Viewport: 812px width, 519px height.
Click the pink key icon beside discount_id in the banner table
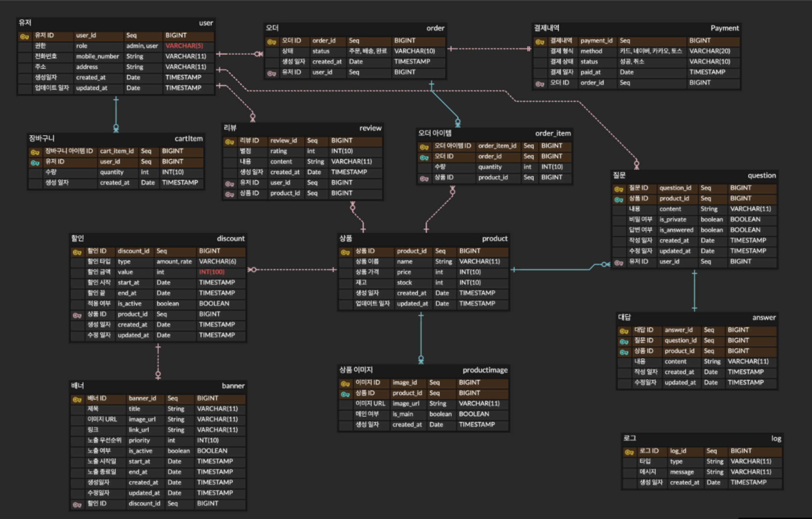point(77,504)
